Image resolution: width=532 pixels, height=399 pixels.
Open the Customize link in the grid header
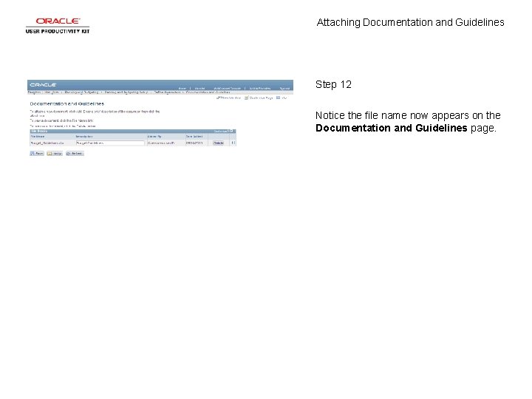pyautogui.click(x=220, y=132)
